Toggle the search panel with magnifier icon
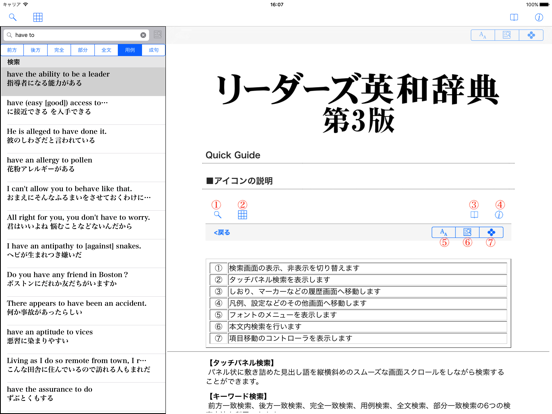552x414 pixels. (x=13, y=17)
